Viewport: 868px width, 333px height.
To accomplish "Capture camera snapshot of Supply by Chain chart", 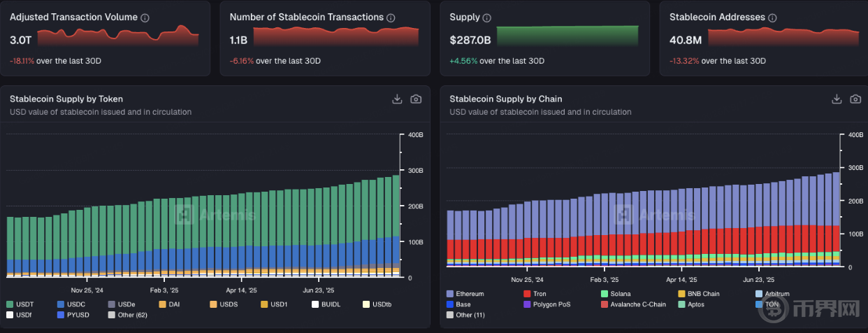I will [x=855, y=99].
